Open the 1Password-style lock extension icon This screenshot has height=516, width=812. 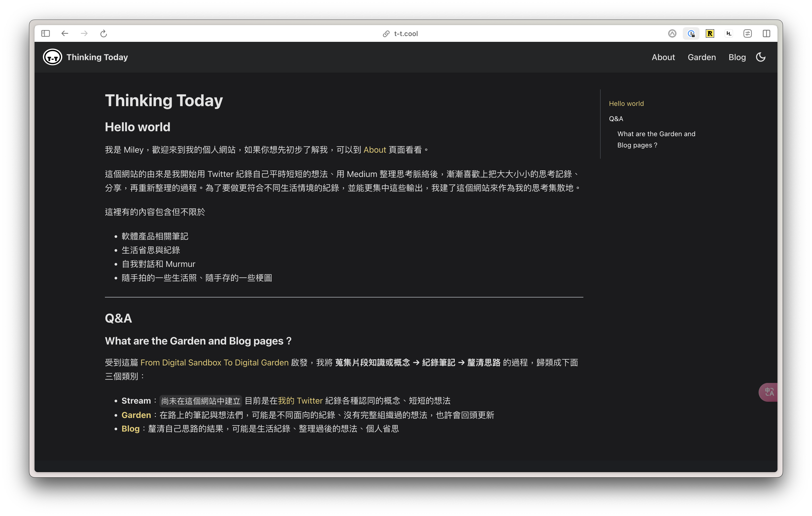(x=691, y=33)
